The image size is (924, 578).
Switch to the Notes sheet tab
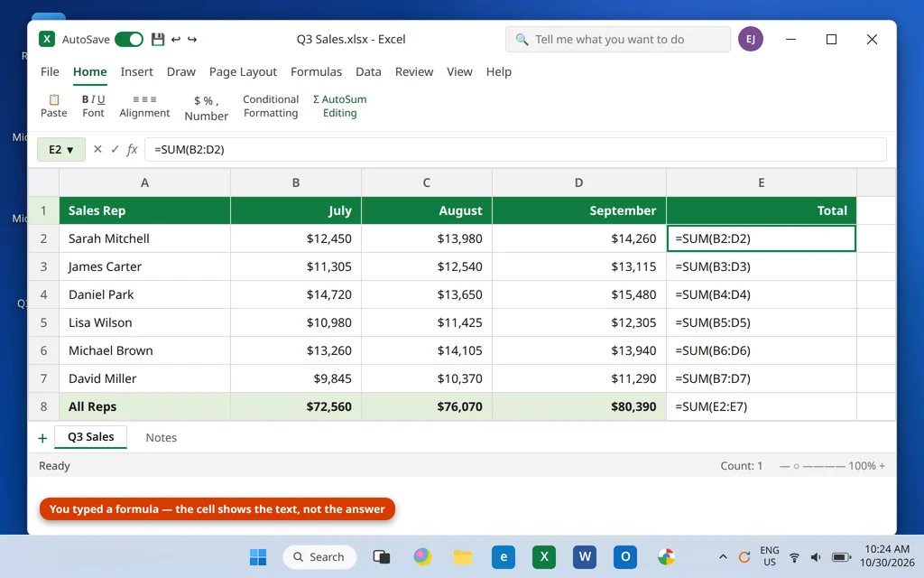pyautogui.click(x=161, y=438)
